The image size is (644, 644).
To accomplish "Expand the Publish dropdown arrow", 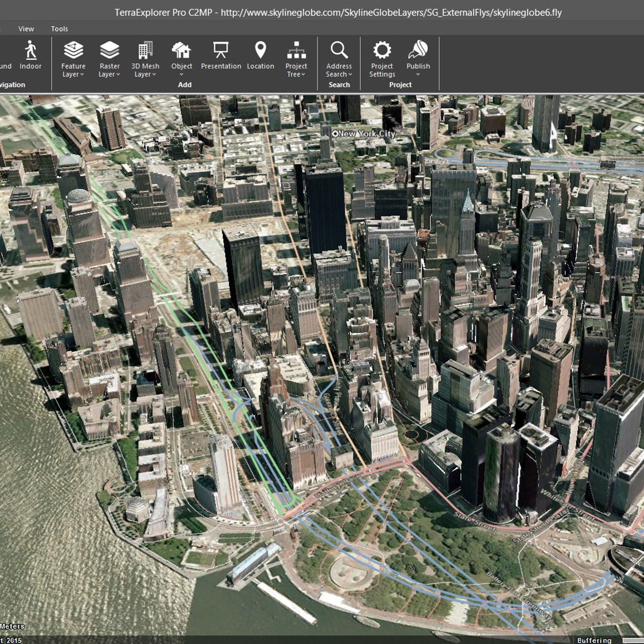I will [418, 74].
